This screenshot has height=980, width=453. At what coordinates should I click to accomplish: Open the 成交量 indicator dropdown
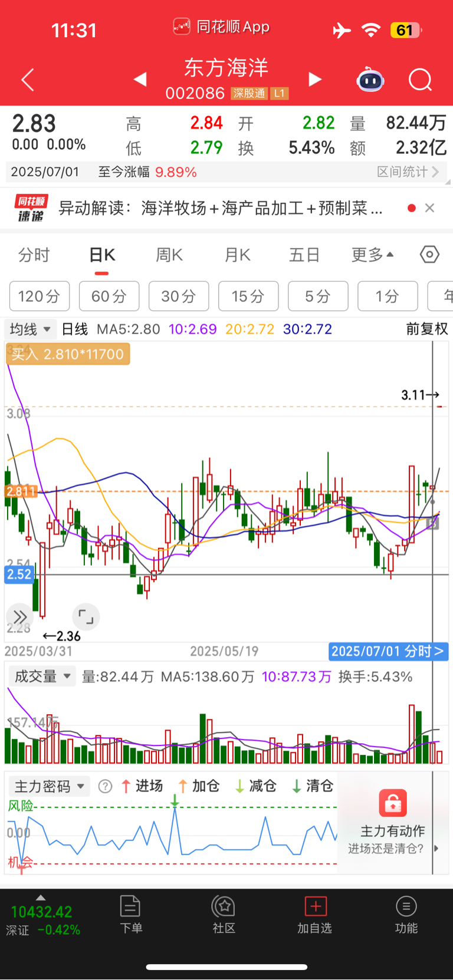[x=42, y=676]
